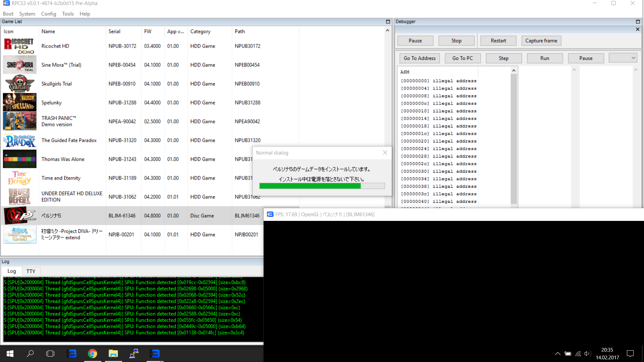
Task: Click the TRASH PANIC game icon
Action: tap(19, 121)
